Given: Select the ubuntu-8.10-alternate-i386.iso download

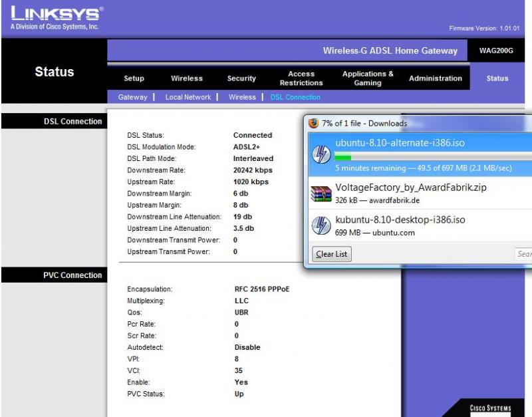Looking at the screenshot, I should coord(420,154).
